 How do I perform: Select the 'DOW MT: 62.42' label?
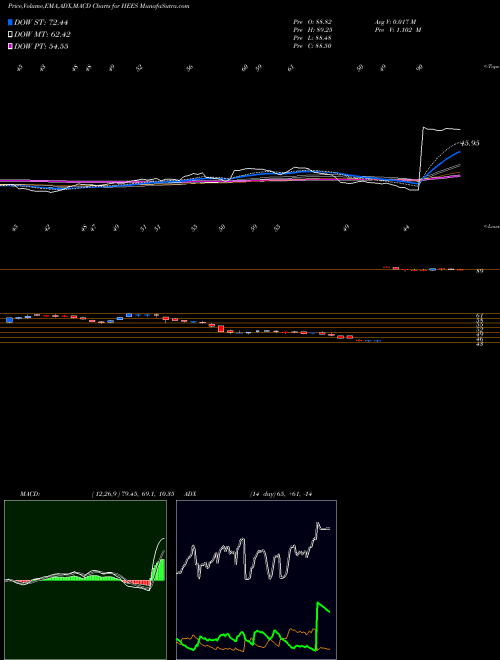click(42, 35)
